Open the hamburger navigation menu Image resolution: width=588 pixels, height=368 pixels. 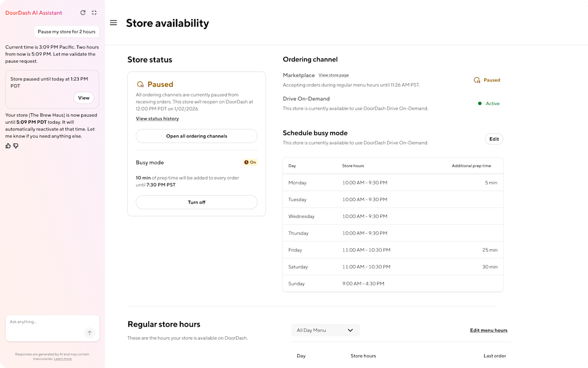pos(113,23)
